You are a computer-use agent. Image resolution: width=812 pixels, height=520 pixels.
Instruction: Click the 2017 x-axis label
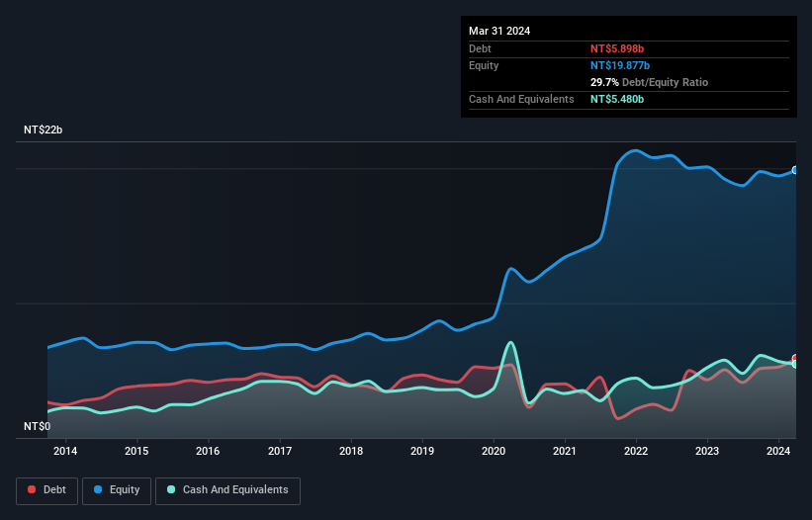(280, 451)
